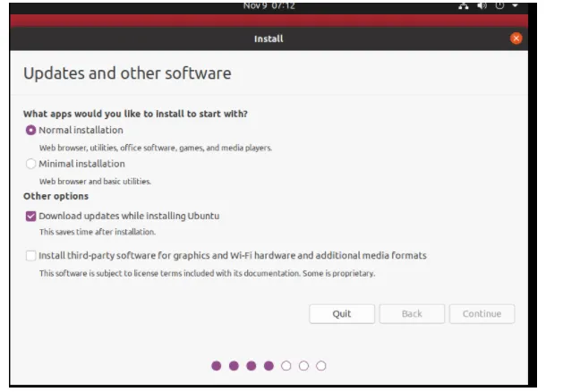Proceed with the Continue button
The image size is (563, 392).
coord(482,314)
